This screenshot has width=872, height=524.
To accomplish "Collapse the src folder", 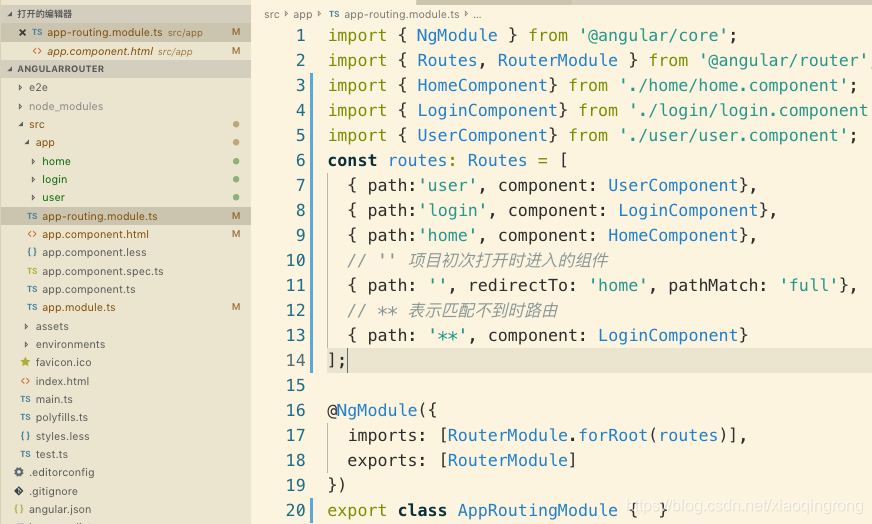I will (21, 124).
